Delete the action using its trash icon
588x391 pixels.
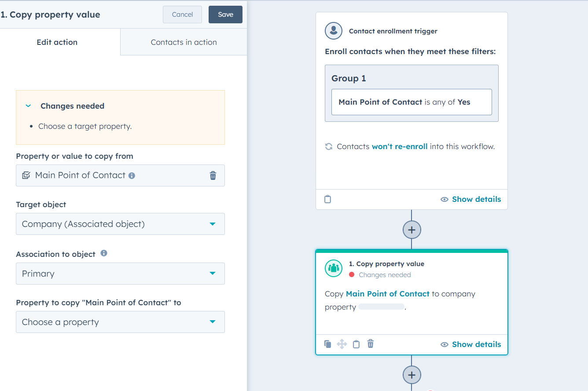coord(370,344)
